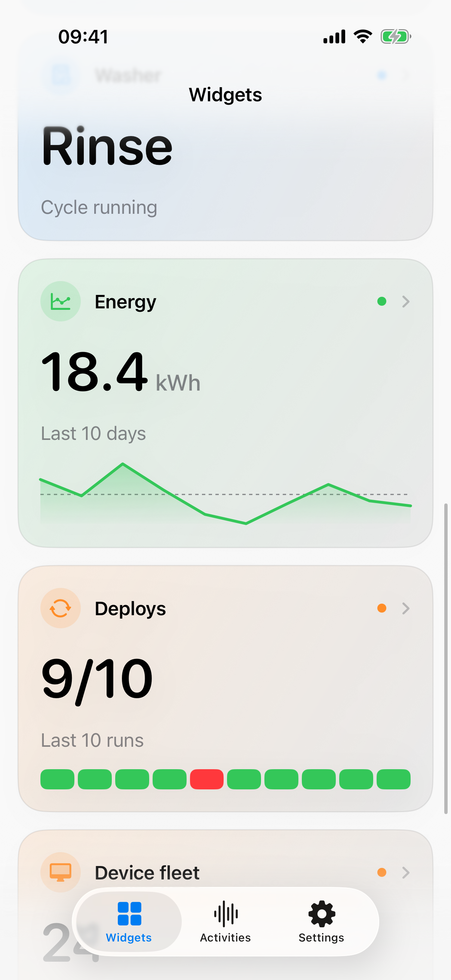Select the last green deploy run bar
The image size is (451, 980).
coord(393,779)
